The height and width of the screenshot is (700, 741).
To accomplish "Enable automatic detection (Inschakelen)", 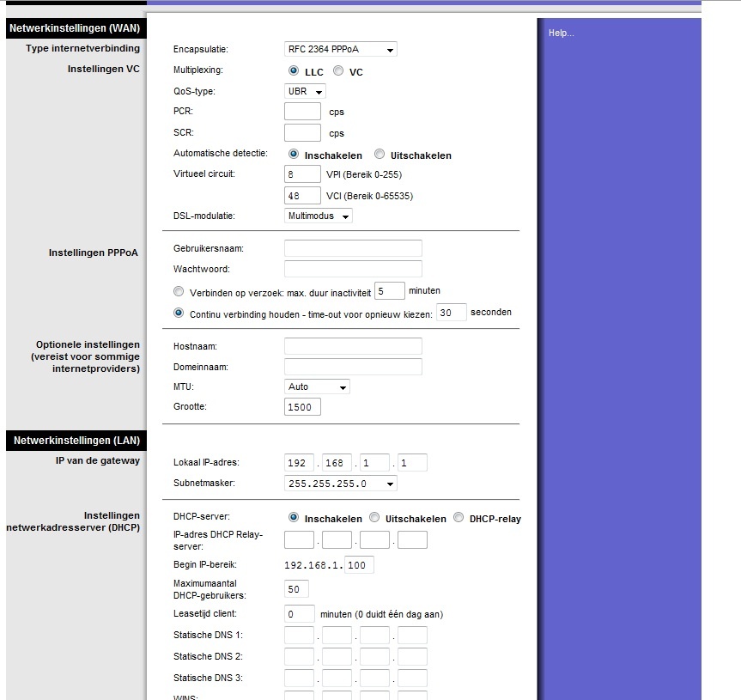I will (294, 154).
